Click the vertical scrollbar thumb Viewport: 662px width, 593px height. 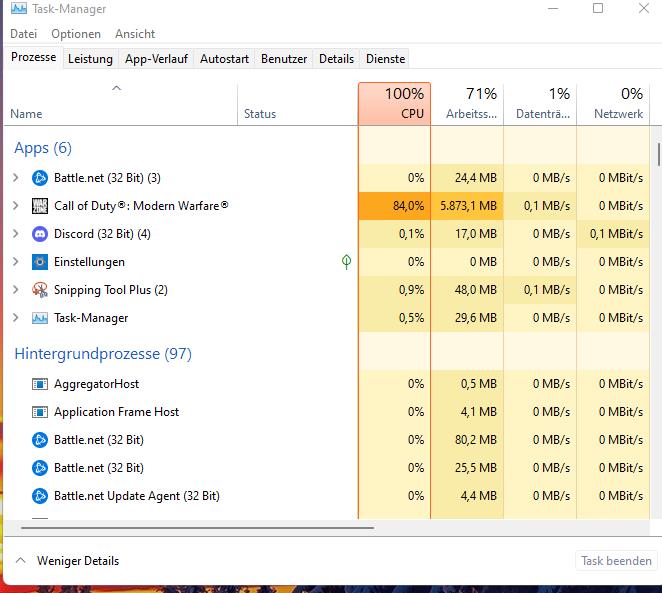[659, 154]
